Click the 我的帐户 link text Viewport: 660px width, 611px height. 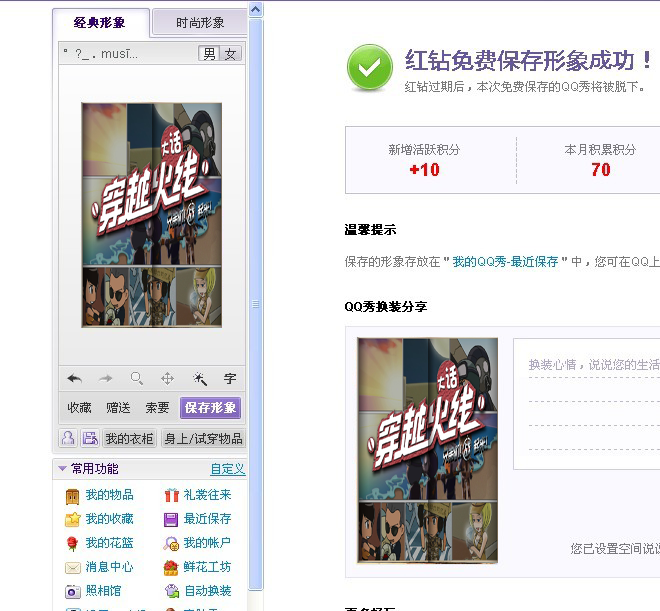(x=207, y=543)
